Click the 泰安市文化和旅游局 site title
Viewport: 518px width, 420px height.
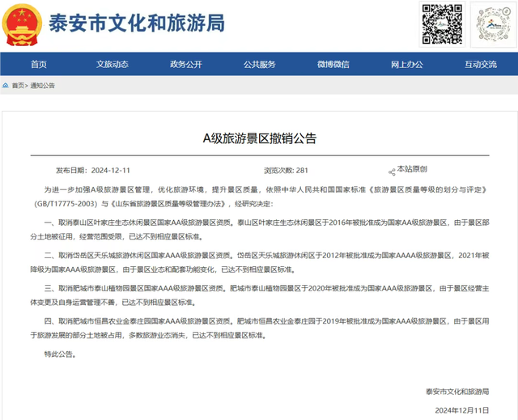pyautogui.click(x=137, y=23)
